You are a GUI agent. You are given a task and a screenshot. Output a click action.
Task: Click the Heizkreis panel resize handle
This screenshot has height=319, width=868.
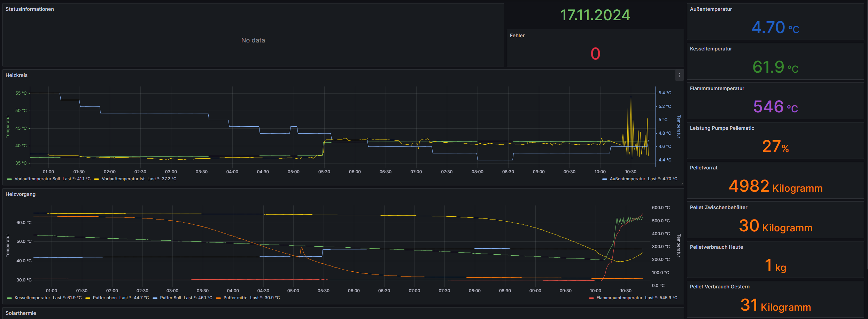click(682, 183)
